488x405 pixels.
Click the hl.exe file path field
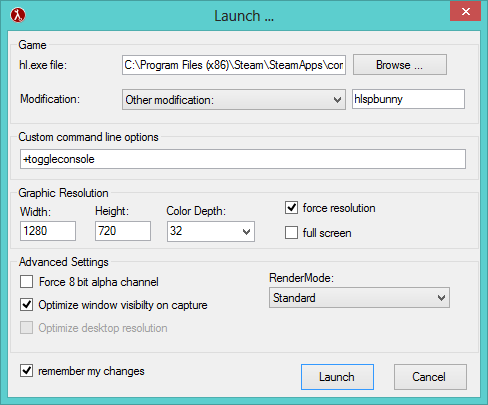pos(234,65)
